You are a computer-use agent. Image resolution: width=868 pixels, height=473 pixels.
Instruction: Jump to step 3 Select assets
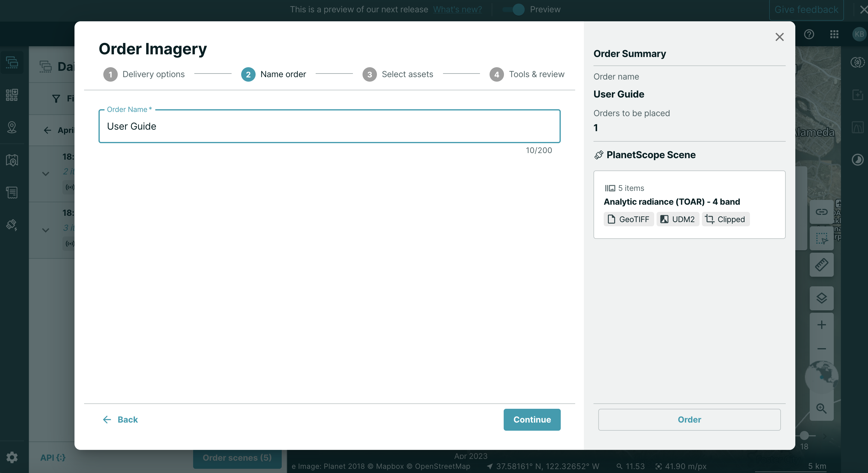(398, 74)
